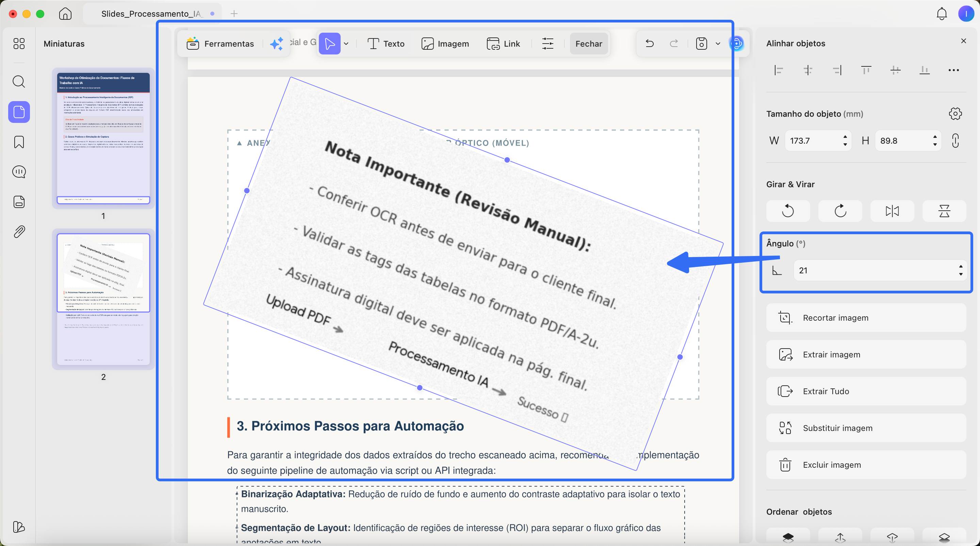Align objects to horizontal center
This screenshot has width=980, height=546.
click(808, 70)
